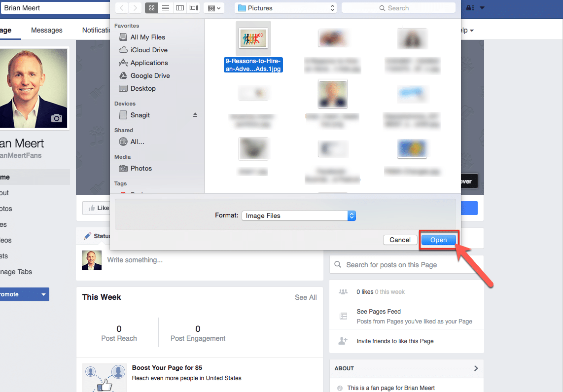This screenshot has height=392, width=563.
Task: Select Google Drive from Favorites
Action: (x=148, y=75)
